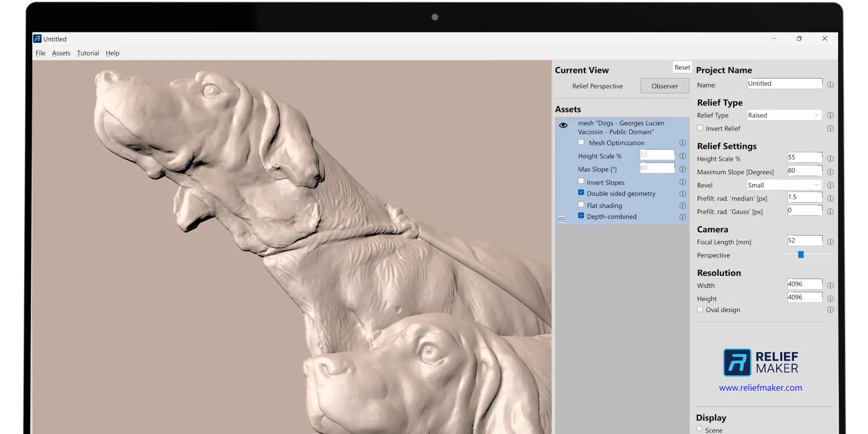
Task: Open the info tooltip beside Relief Type
Action: [830, 115]
